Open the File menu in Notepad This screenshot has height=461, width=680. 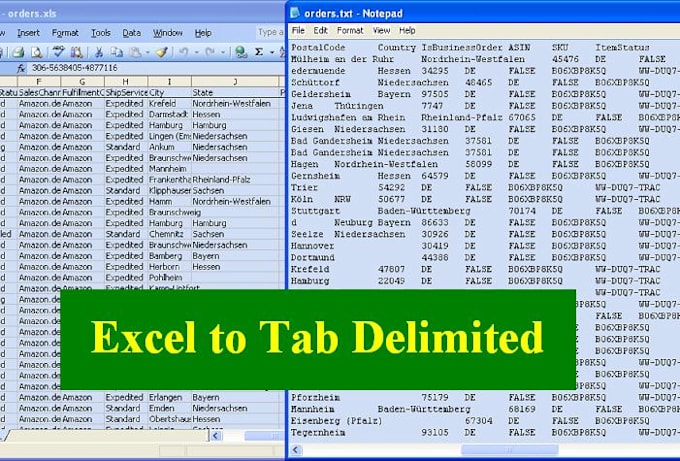[298, 30]
